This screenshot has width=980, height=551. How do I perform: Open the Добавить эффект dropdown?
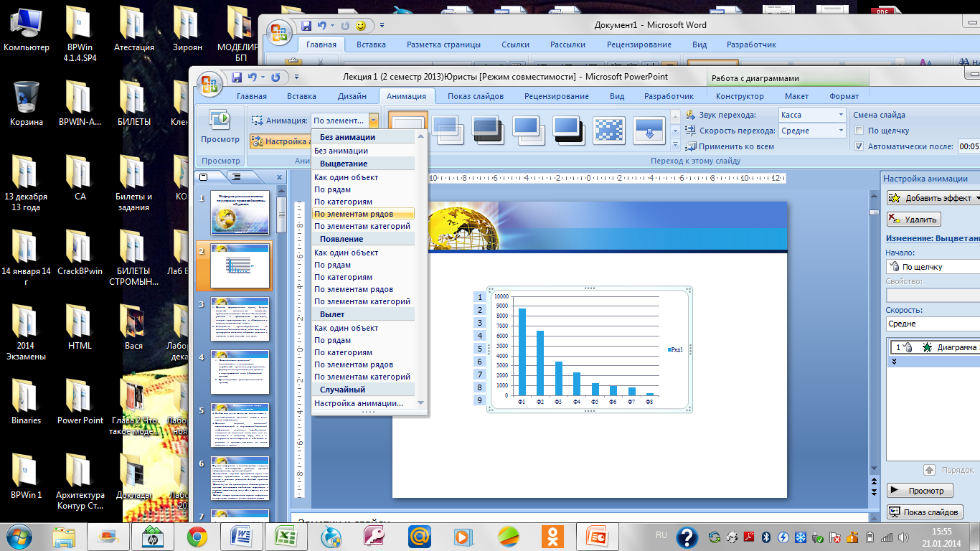(x=933, y=198)
